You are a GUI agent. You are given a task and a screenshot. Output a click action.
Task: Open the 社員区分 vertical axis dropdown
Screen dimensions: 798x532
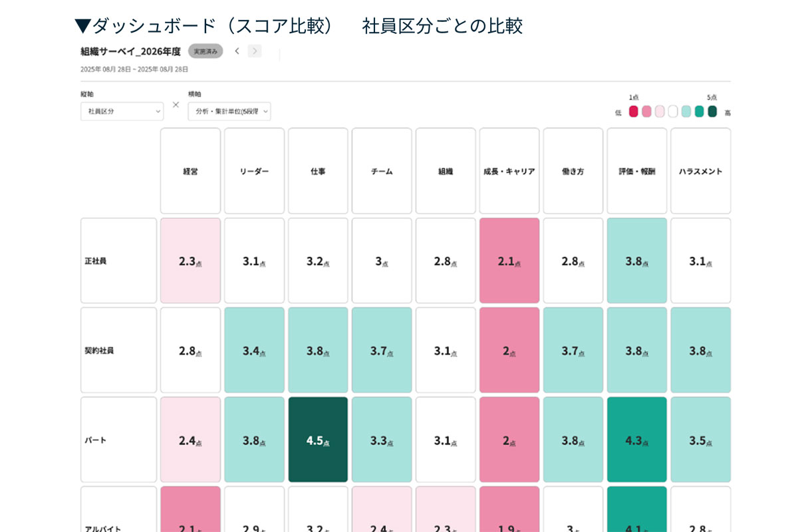point(122,111)
